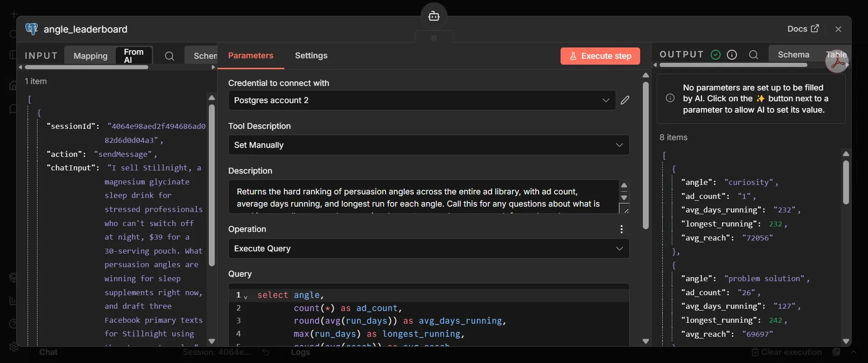The height and width of the screenshot is (363, 868).
Task: Click the green success check icon in OUTPUT
Action: click(716, 55)
